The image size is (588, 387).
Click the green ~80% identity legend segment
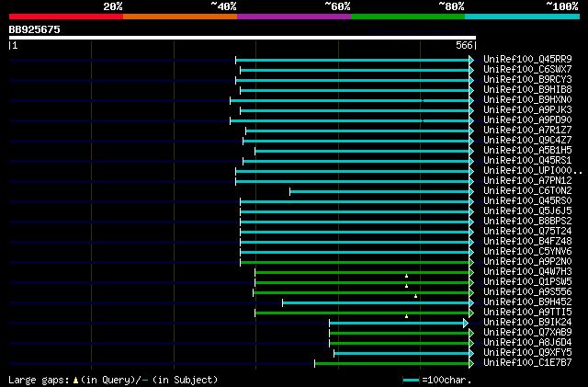tap(408, 17)
